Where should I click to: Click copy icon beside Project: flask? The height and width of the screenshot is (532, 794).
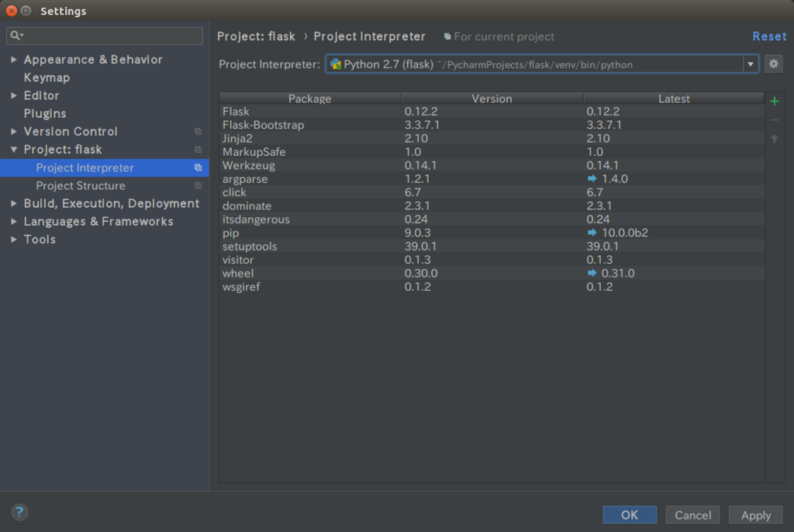pyautogui.click(x=198, y=150)
